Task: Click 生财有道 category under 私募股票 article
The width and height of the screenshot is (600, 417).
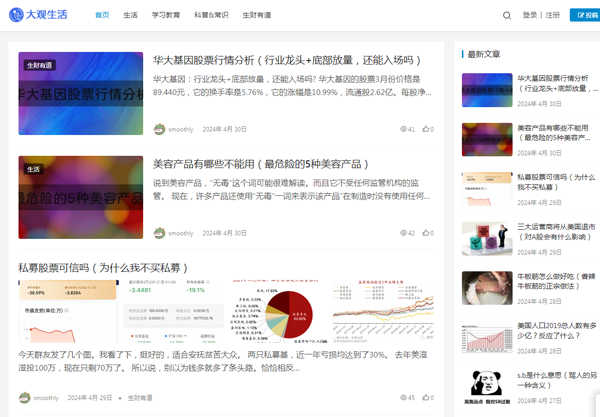Action: [x=140, y=398]
